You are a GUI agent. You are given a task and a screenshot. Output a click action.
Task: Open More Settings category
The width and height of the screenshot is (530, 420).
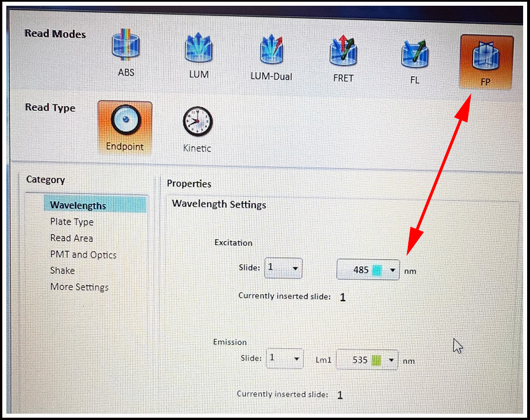79,287
